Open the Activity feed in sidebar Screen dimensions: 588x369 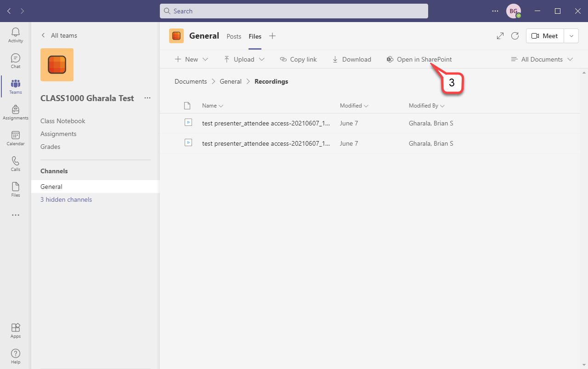pos(16,35)
